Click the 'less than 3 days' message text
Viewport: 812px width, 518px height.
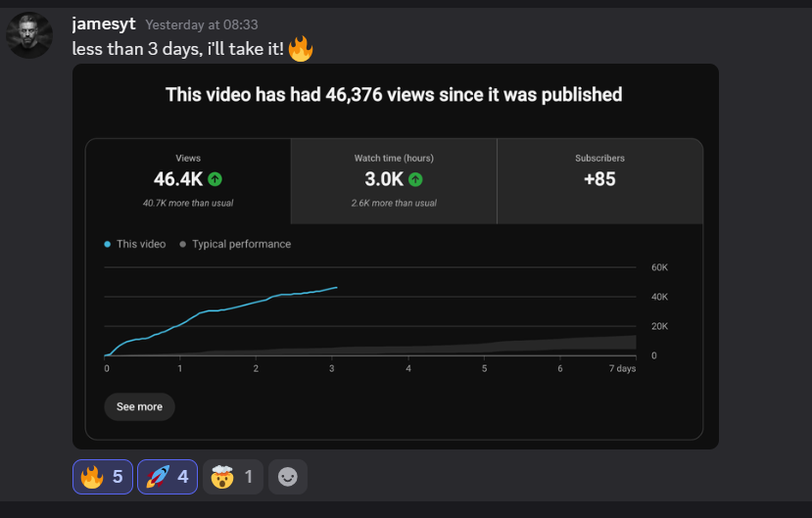click(x=177, y=49)
